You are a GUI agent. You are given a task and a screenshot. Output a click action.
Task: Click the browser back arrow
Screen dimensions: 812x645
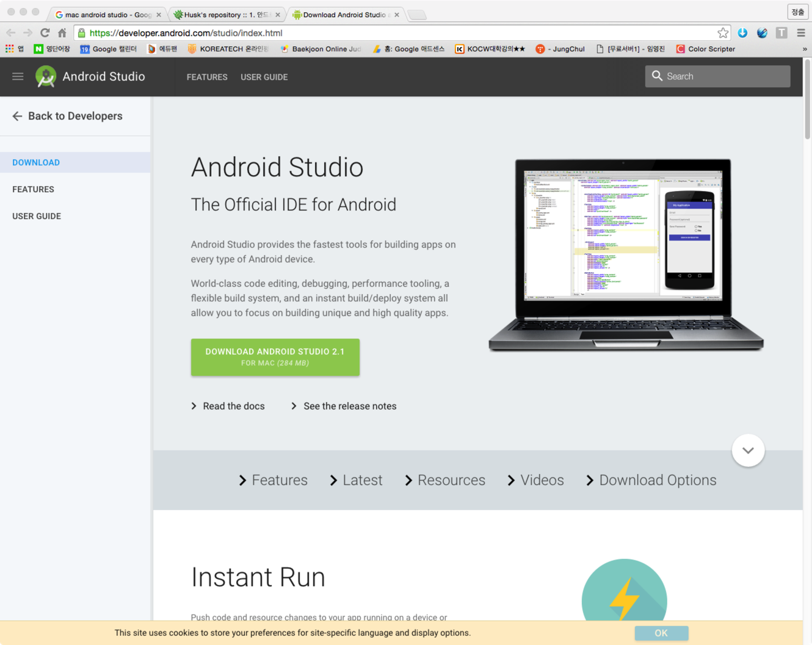(x=11, y=33)
